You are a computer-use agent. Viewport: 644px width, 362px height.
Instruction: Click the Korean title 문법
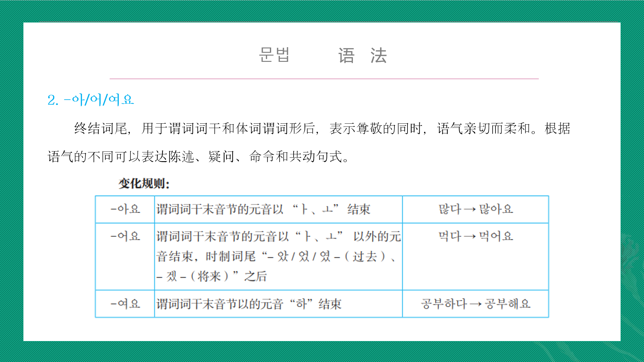tap(274, 55)
